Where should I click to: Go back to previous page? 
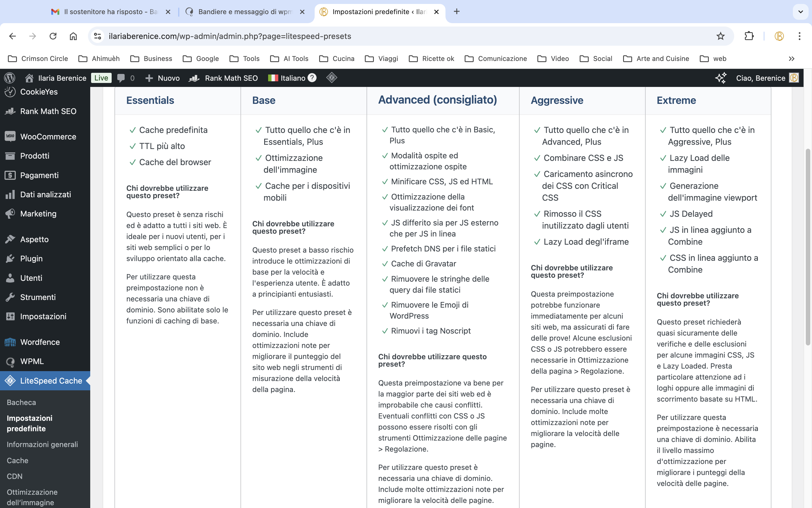12,36
